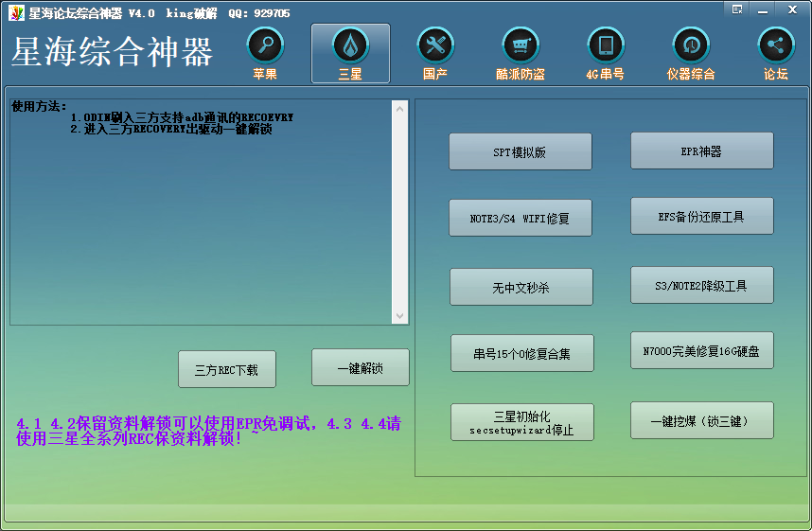Click the purple EPR免调试 notice text
Screen dimensions: 812x531
209,431
